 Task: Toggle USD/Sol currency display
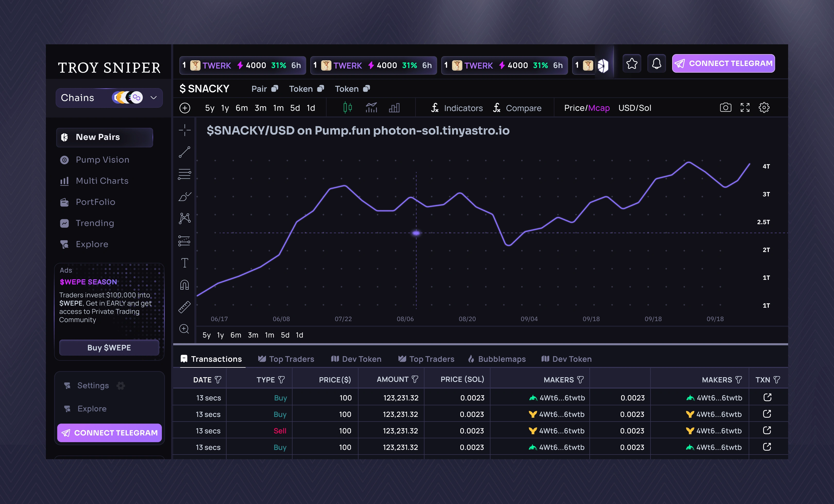tap(635, 108)
